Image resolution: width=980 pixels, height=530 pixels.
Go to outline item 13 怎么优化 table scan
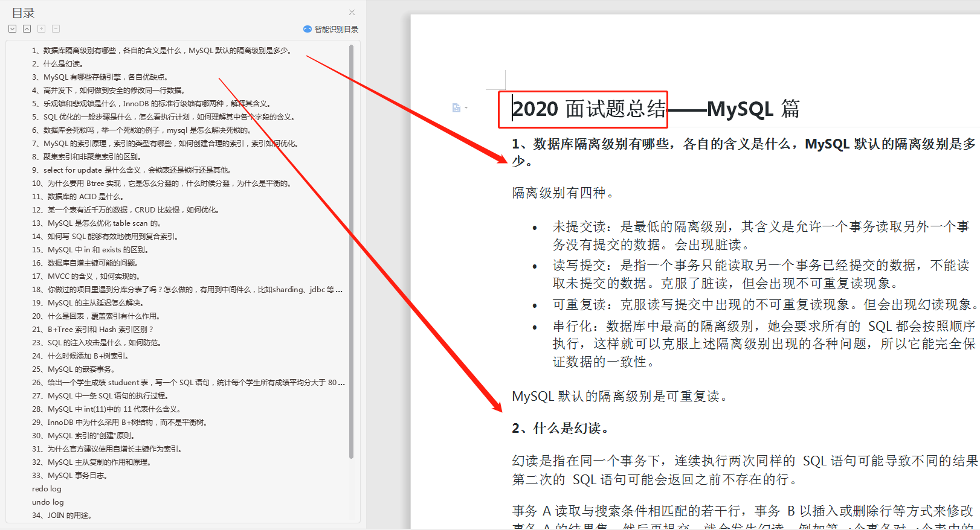pos(97,223)
